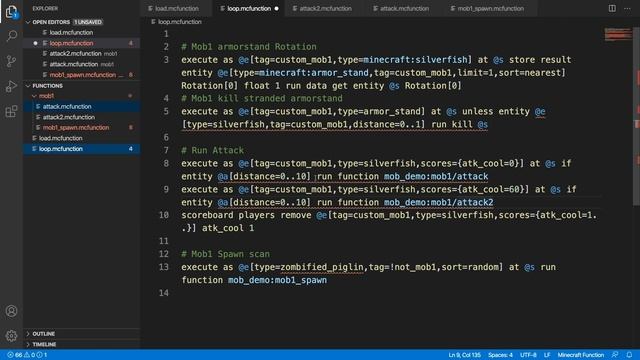Open the Accounts icon in activity bar
640x360 pixels.
11,311
